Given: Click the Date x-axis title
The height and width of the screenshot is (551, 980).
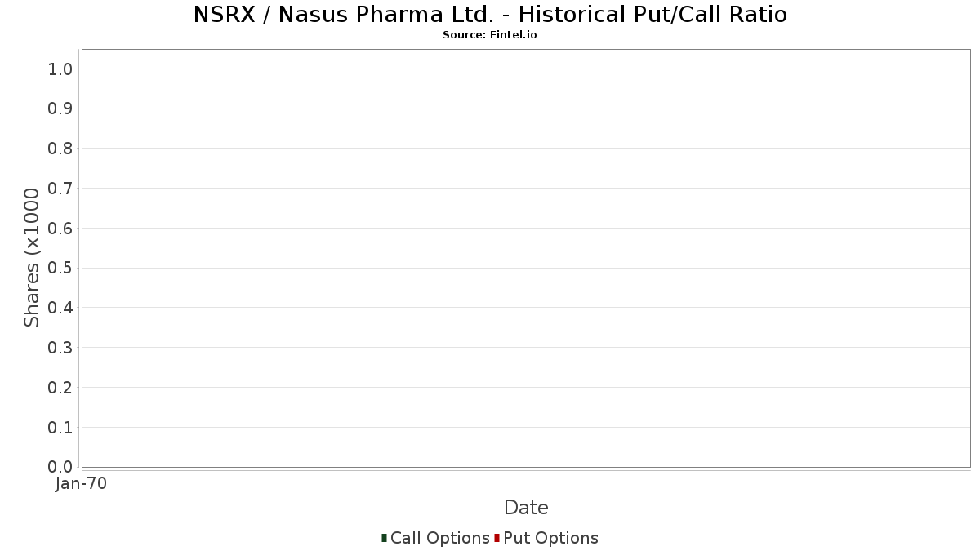Looking at the screenshot, I should [x=526, y=508].
